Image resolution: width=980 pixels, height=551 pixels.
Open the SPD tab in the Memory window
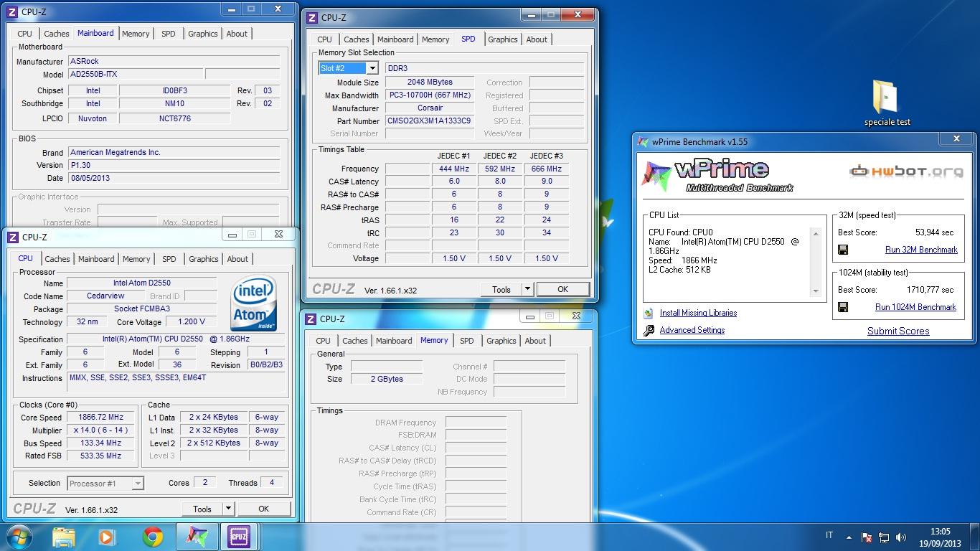click(x=467, y=341)
